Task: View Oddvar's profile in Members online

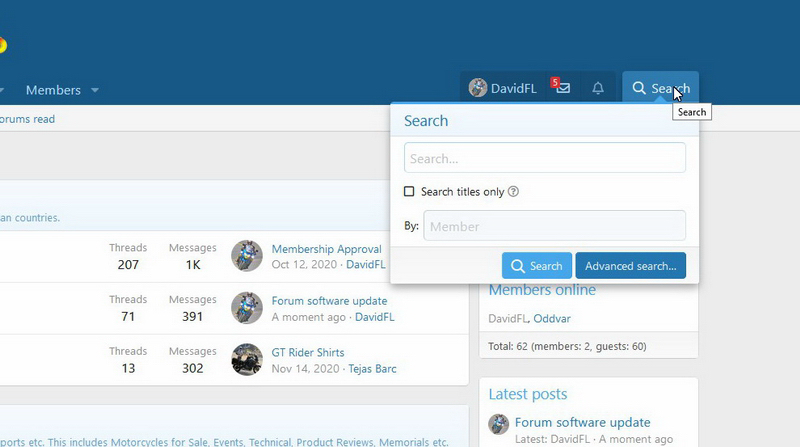Action: pyautogui.click(x=553, y=318)
